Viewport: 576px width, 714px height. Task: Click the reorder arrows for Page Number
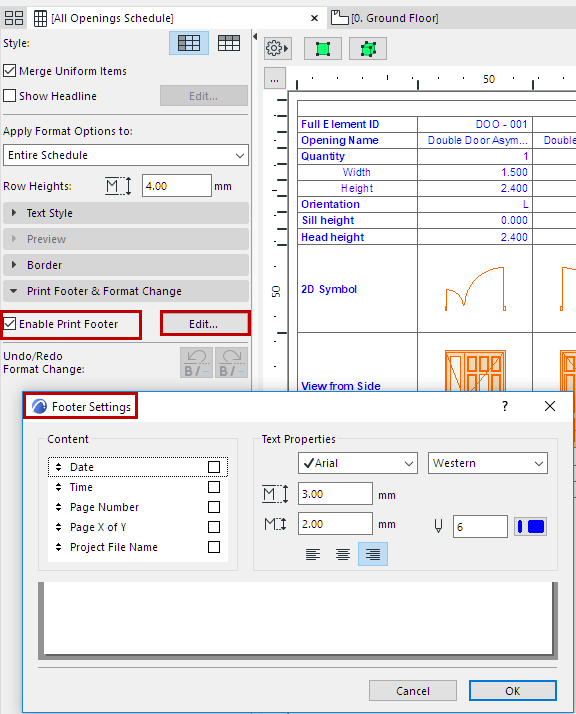[58, 507]
